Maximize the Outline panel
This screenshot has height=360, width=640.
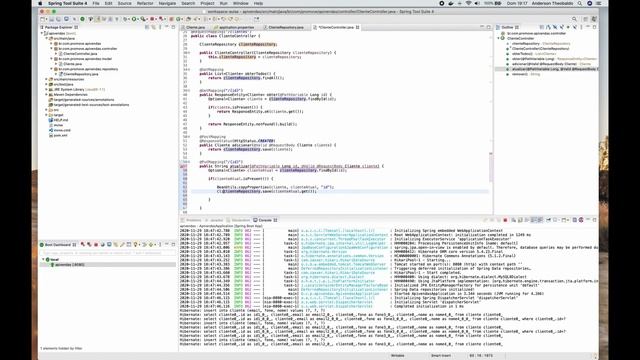click(x=595, y=27)
